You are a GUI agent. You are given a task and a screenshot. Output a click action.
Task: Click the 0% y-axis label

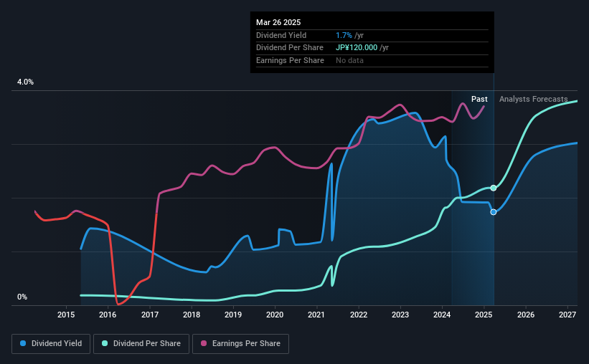point(22,297)
